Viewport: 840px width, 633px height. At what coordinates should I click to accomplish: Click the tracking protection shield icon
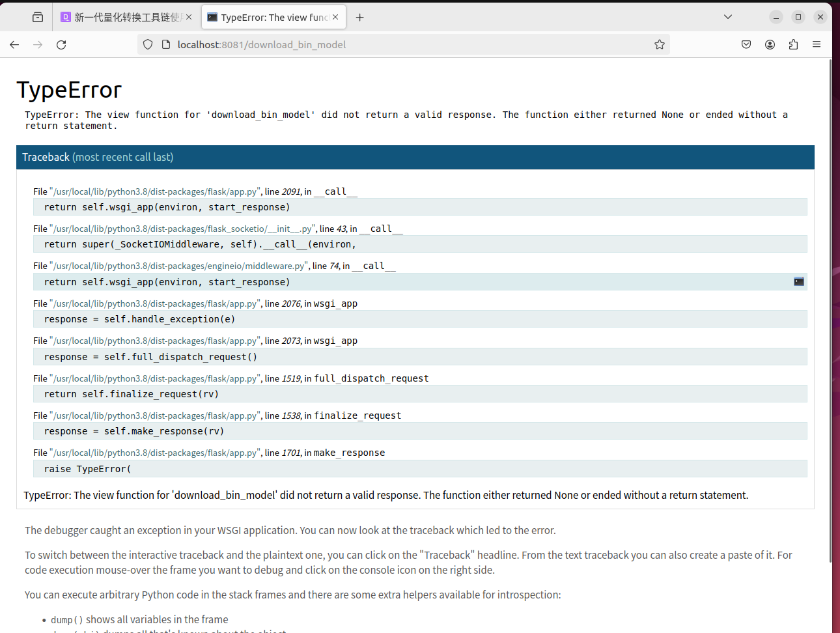coord(148,44)
